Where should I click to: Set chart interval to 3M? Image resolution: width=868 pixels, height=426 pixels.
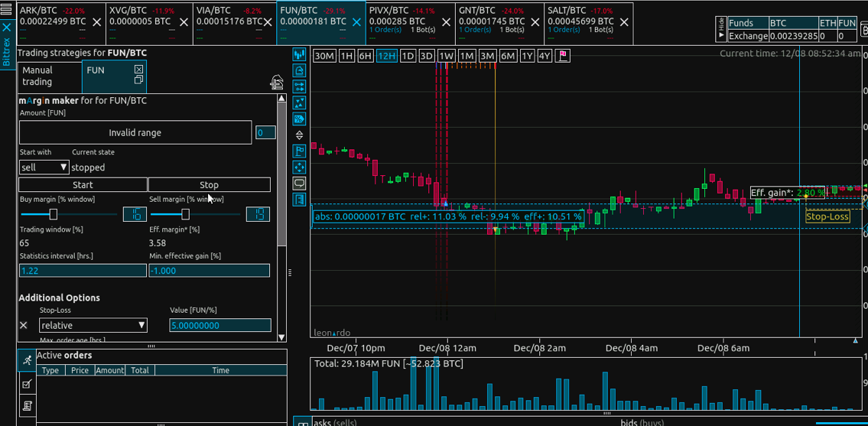(x=487, y=56)
